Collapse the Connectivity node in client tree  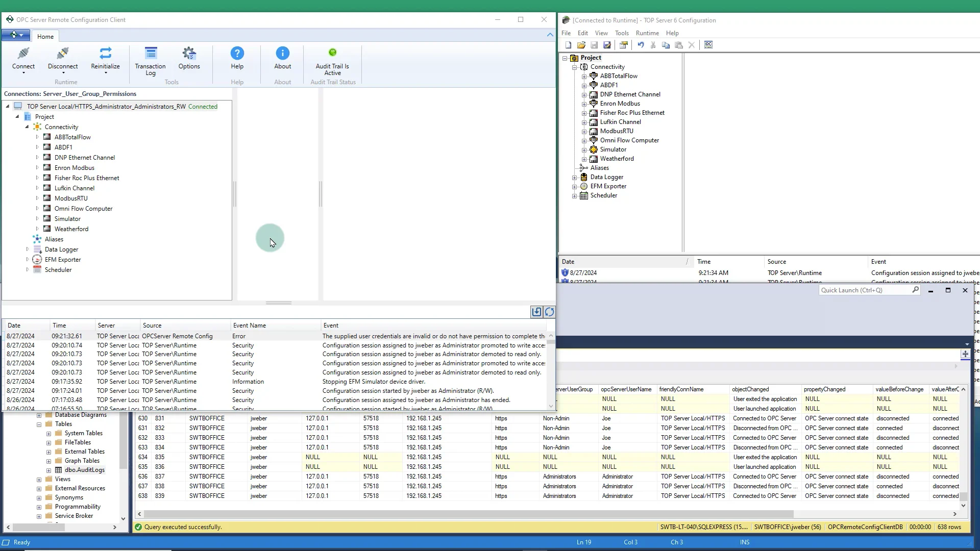click(x=27, y=127)
